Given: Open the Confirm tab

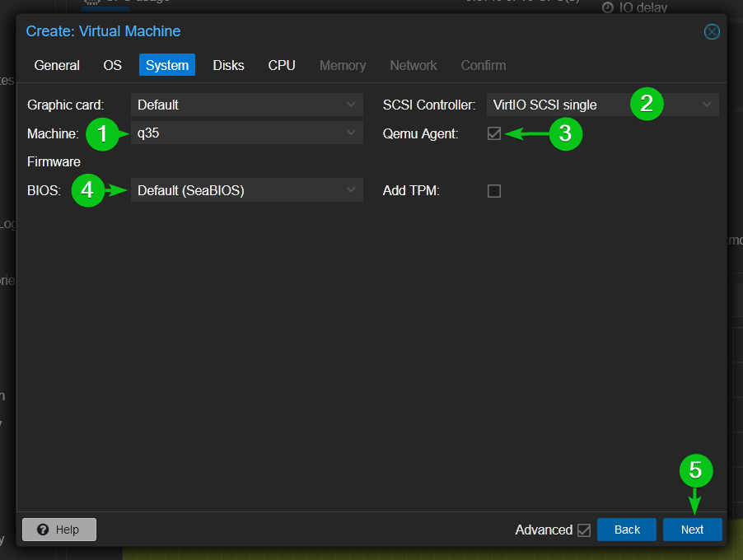Looking at the screenshot, I should pos(484,65).
